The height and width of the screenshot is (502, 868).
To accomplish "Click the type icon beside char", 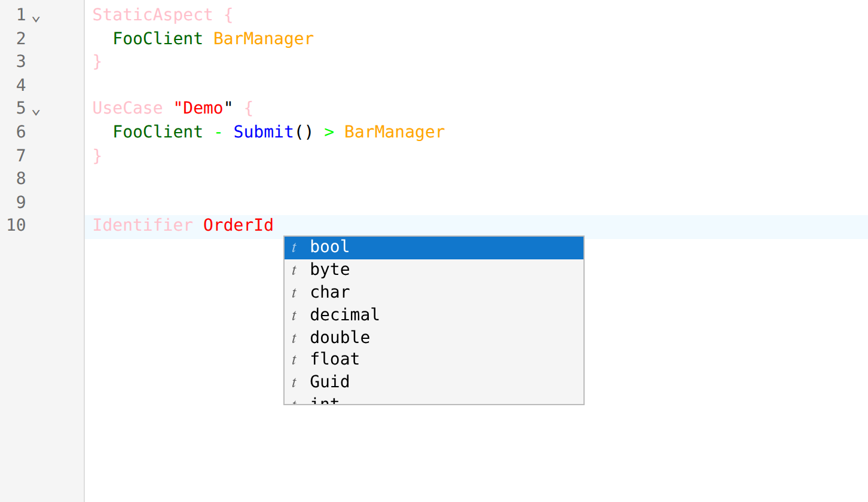I will [x=294, y=293].
